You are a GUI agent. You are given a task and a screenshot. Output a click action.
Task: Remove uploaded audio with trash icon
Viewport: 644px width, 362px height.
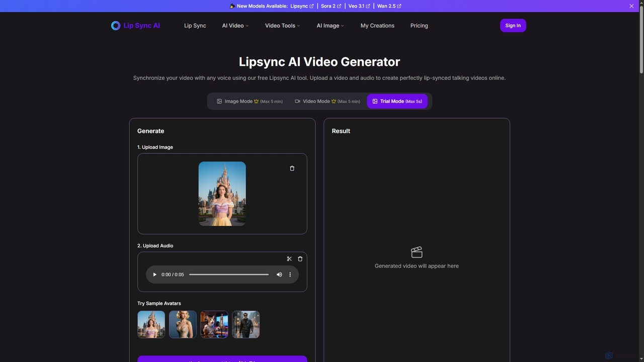[300, 259]
